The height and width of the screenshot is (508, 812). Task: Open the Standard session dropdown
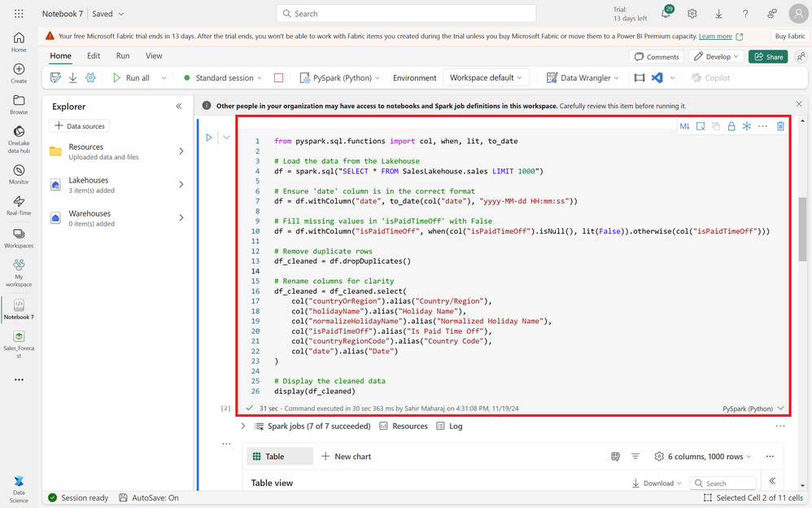tap(223, 78)
